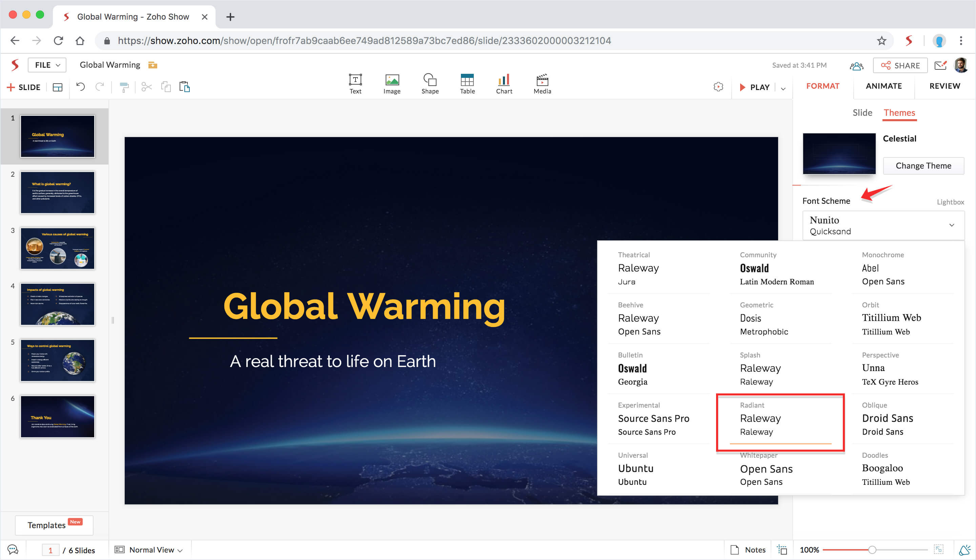Click the Change Theme button
Image resolution: width=976 pixels, height=560 pixels.
coord(923,166)
